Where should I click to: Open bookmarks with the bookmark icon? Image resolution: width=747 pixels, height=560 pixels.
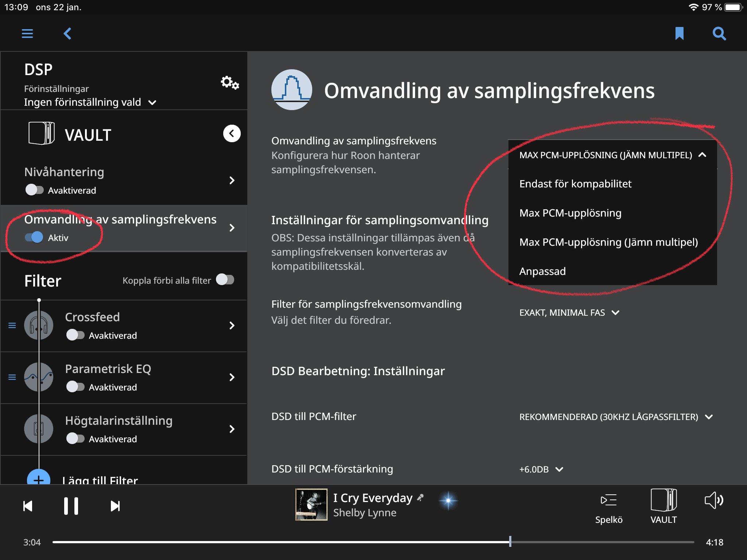[x=679, y=34]
